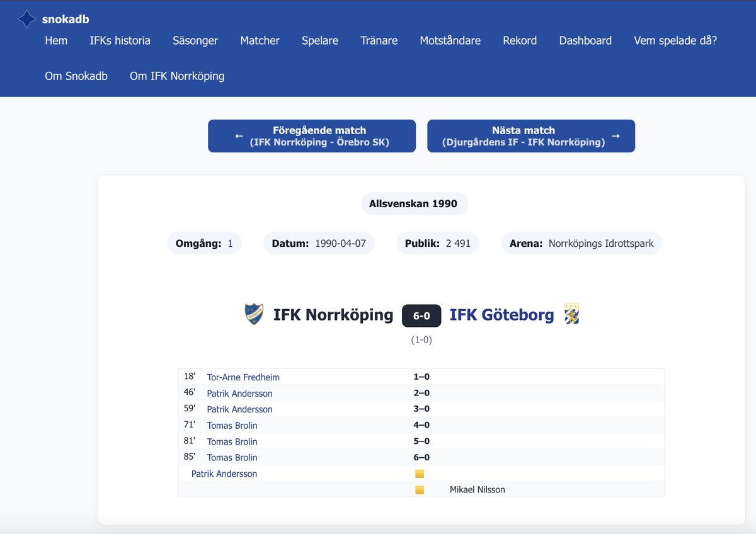Click the 81' minute marker
Image resolution: width=756 pixels, height=534 pixels.
click(x=190, y=441)
